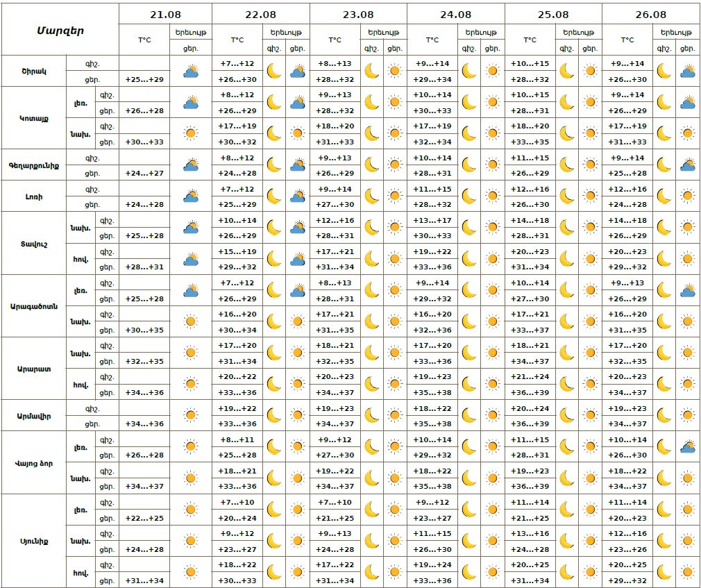Select the Գեղարքունիք region row label
The width and height of the screenshot is (701, 588).
click(x=33, y=165)
